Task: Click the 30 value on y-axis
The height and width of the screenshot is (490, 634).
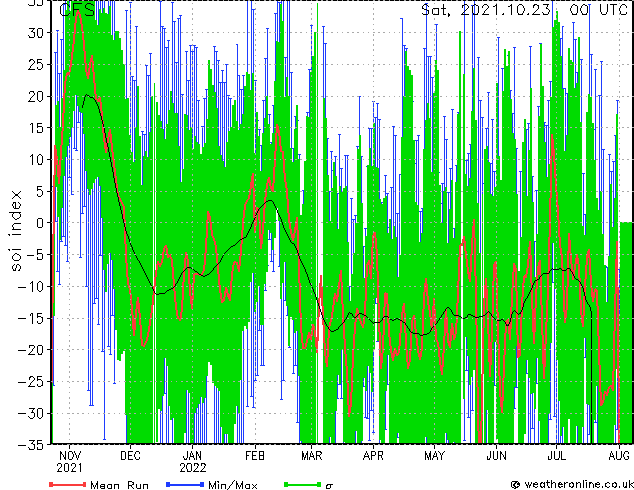Action: tap(36, 33)
